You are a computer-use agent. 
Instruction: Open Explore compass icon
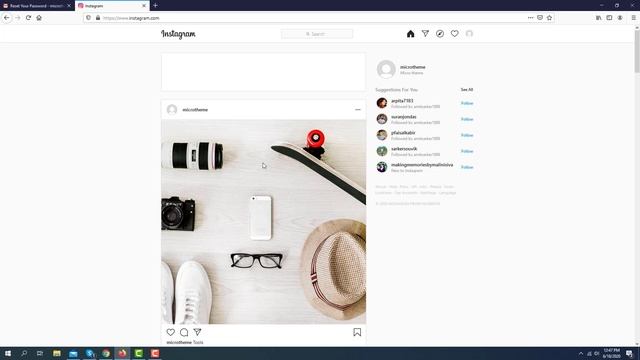tap(440, 34)
